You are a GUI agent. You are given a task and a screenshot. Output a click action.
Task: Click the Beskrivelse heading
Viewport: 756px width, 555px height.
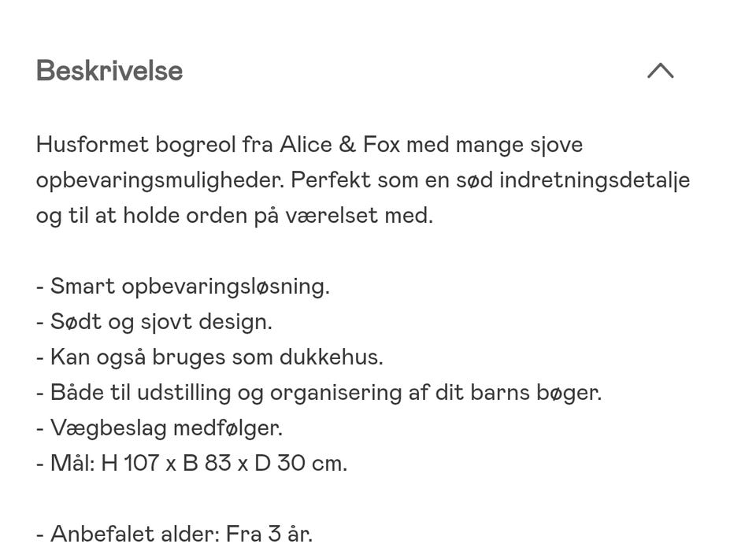109,71
